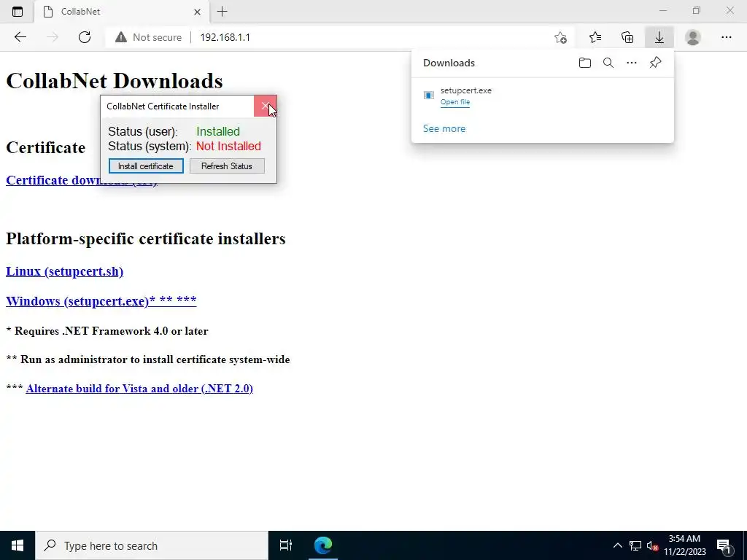Click the .NET Framework 4.0 requirement note
This screenshot has height=560, width=747.
pyautogui.click(x=107, y=331)
